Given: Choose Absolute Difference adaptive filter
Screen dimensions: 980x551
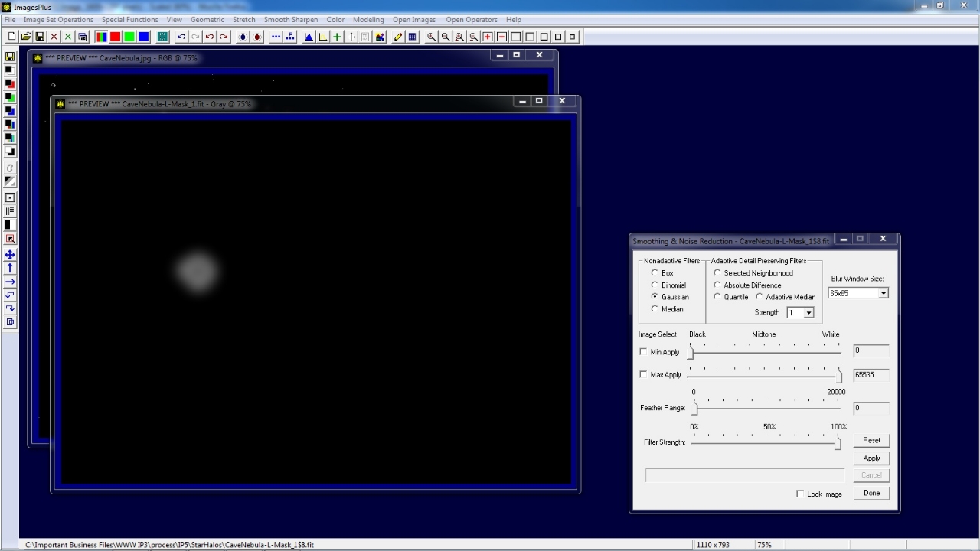Looking at the screenshot, I should pos(717,285).
